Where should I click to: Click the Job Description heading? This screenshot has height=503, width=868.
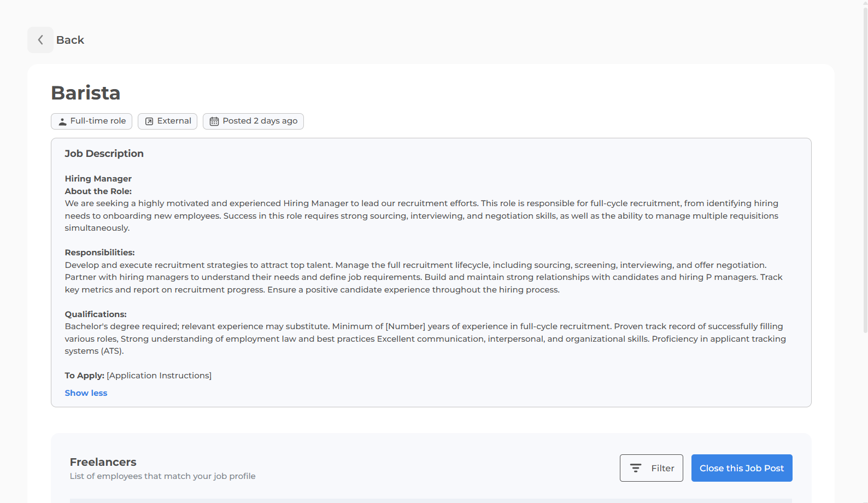104,154
